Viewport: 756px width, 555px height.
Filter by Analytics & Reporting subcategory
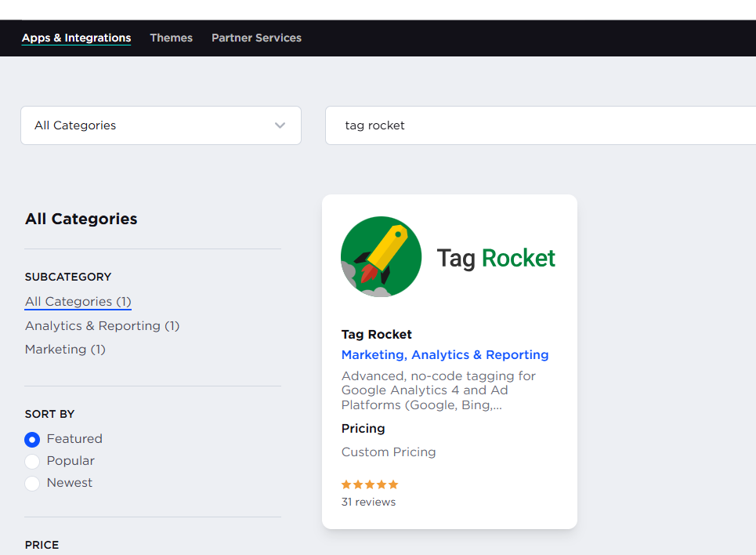pos(102,325)
